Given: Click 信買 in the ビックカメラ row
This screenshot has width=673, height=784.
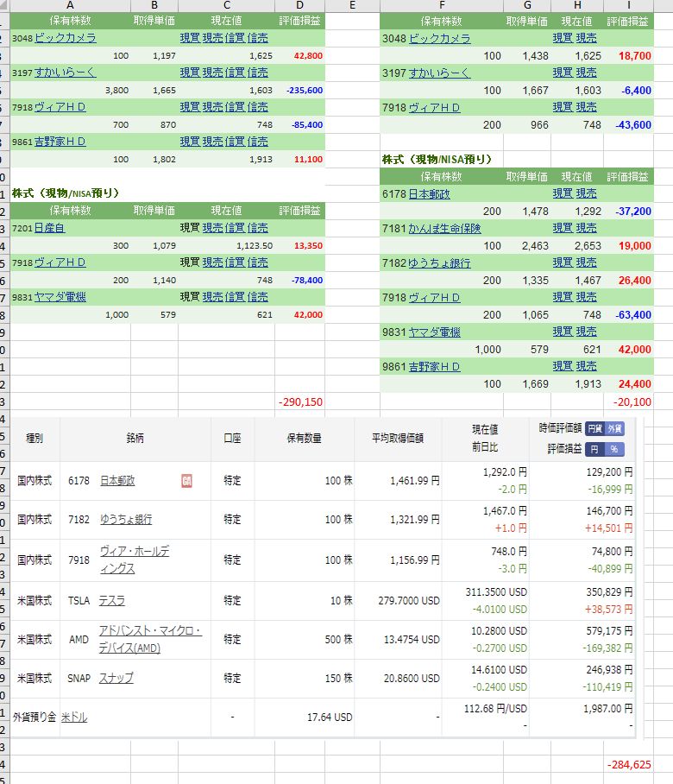Looking at the screenshot, I should click(235, 38).
